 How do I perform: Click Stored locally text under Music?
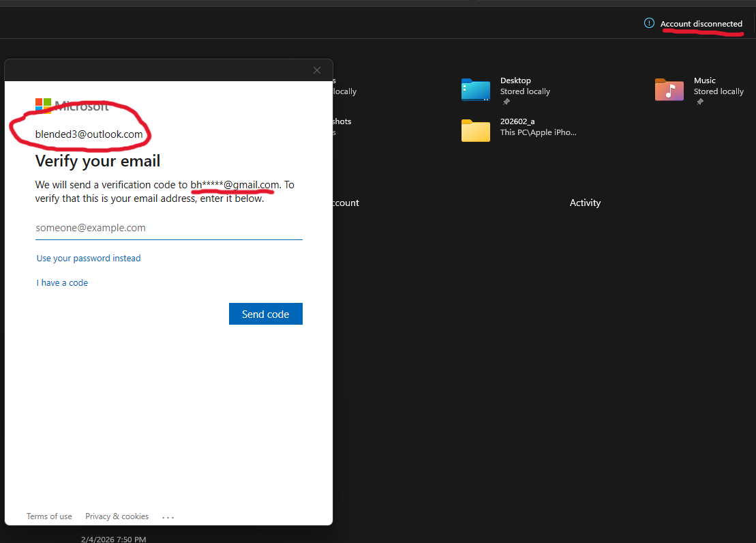719,91
